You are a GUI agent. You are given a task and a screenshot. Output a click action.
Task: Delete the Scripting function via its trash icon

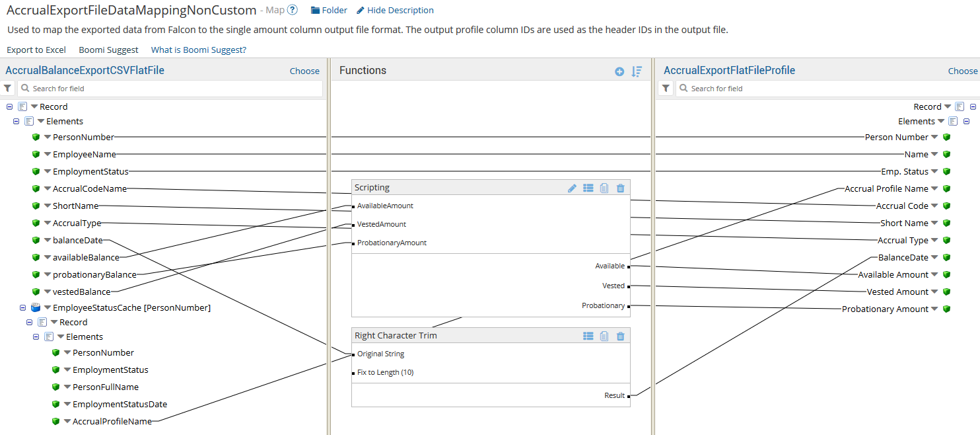(620, 188)
